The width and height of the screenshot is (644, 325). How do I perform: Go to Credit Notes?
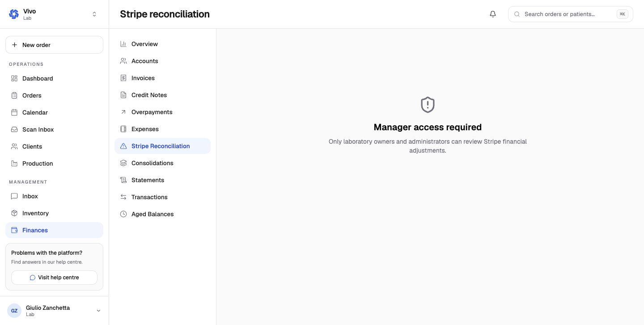(x=162, y=95)
